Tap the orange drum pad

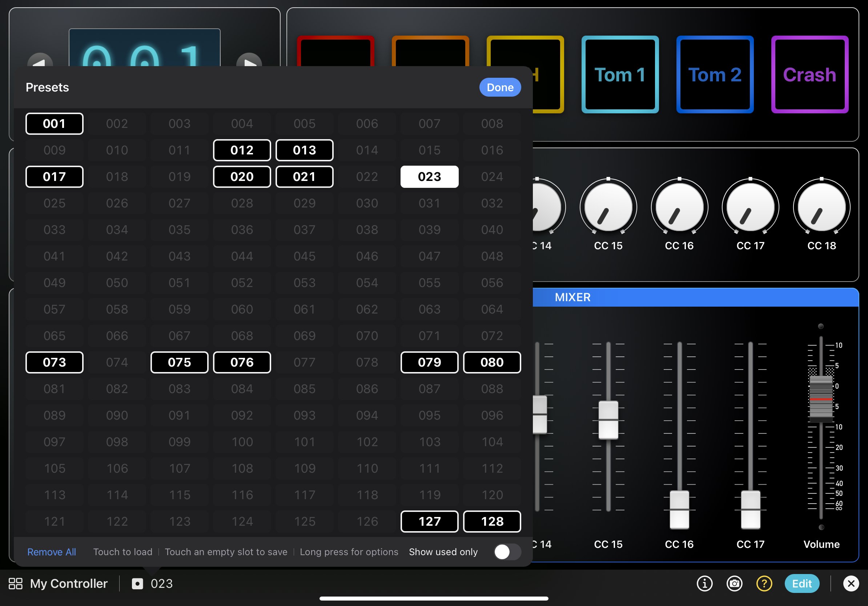[431, 51]
